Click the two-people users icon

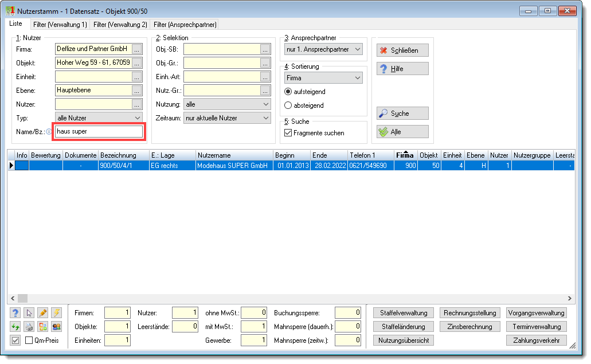[x=57, y=327]
